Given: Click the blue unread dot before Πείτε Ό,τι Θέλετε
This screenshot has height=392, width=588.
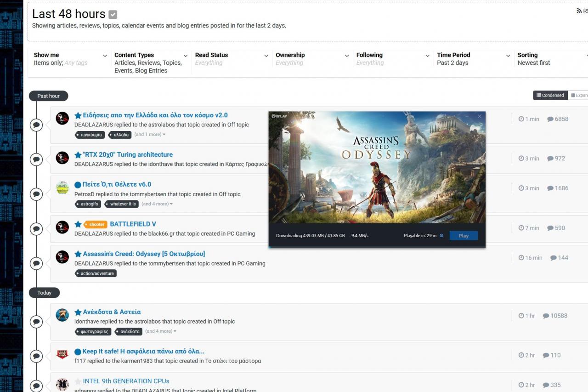Looking at the screenshot, I should pyautogui.click(x=78, y=185).
